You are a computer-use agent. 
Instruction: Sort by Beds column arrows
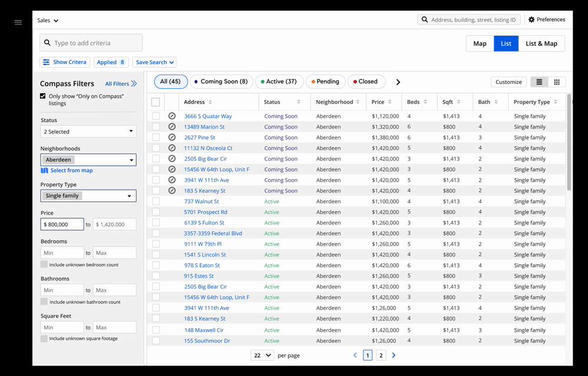click(425, 102)
